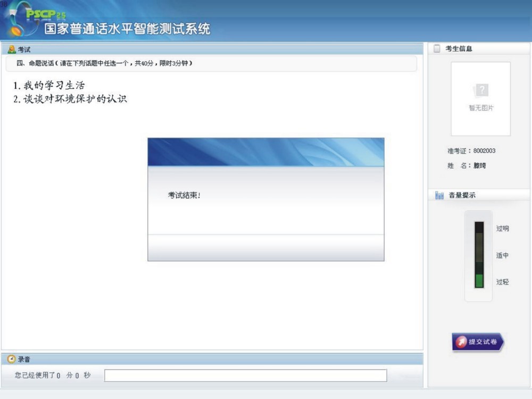The width and height of the screenshot is (532, 399).
Task: Click the document icon beside 考生信息
Action: coord(437,49)
